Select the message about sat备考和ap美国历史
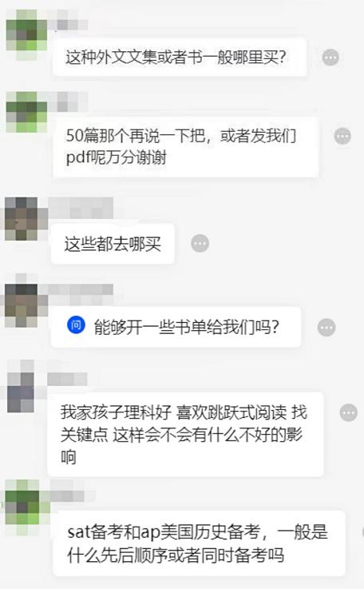Image resolution: width=364 pixels, height=589 pixels. pyautogui.click(x=199, y=543)
